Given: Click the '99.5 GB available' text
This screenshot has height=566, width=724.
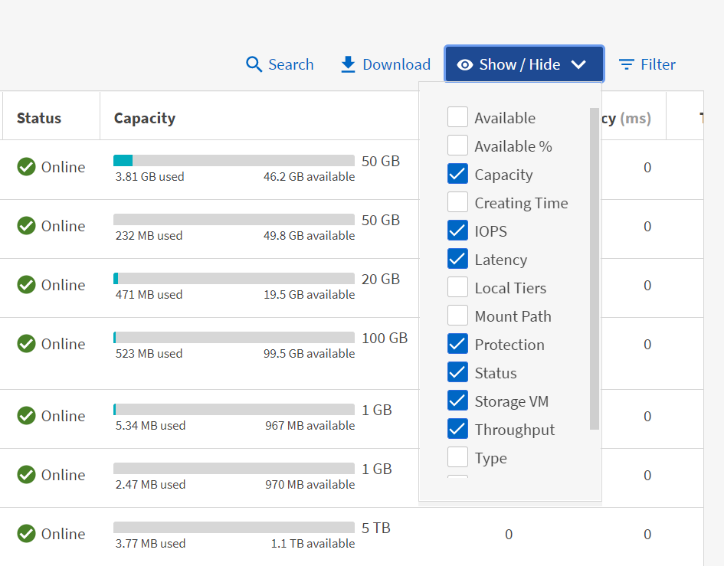Looking at the screenshot, I should 309,354.
